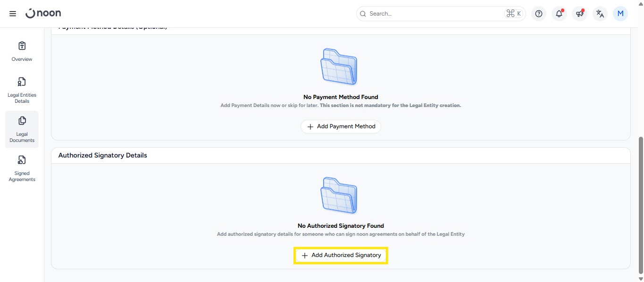Focus the Search input field

[434, 14]
